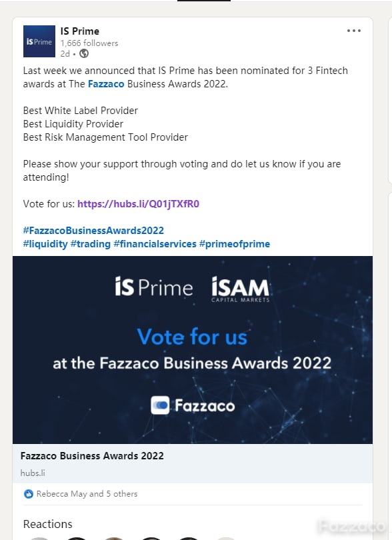
Task: Open the IS Prime company name link
Action: point(80,31)
